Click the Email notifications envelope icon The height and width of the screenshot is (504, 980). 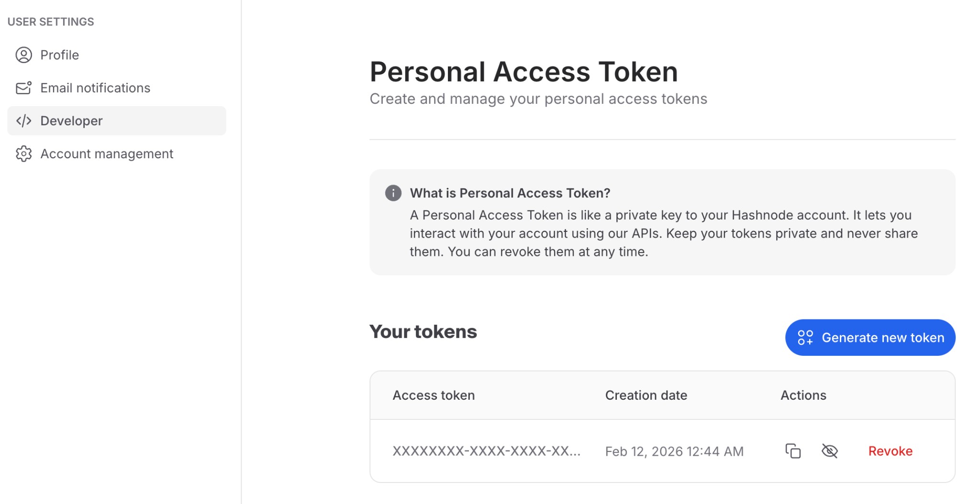tap(23, 88)
